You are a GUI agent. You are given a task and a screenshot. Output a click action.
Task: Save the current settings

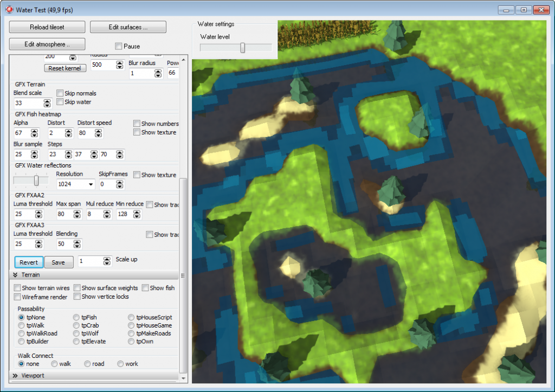click(x=59, y=262)
